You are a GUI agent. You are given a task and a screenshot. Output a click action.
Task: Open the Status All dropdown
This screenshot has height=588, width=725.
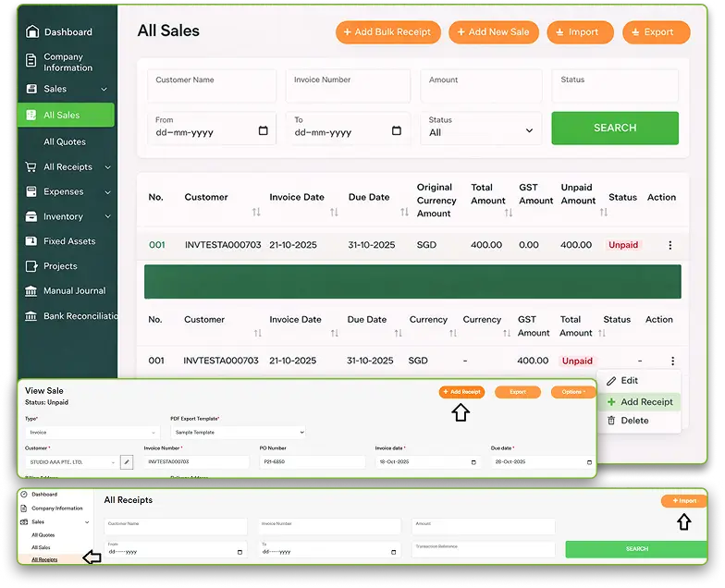point(481,127)
